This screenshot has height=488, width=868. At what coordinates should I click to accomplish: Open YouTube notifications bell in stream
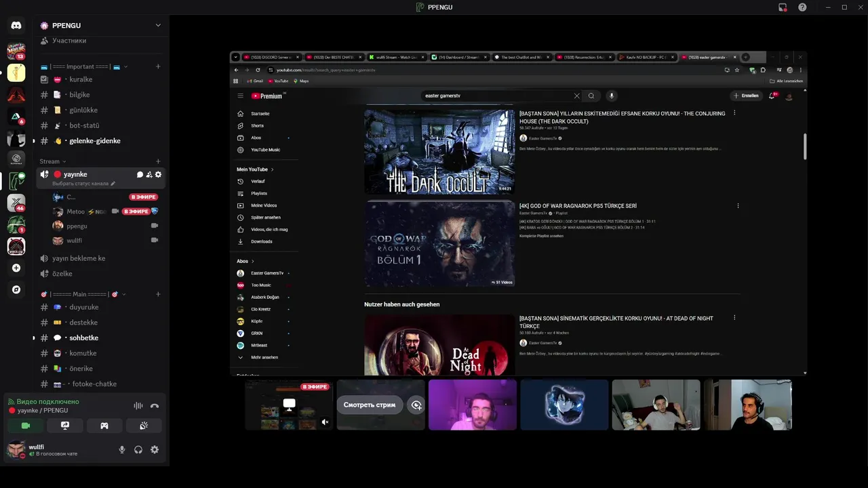point(772,96)
